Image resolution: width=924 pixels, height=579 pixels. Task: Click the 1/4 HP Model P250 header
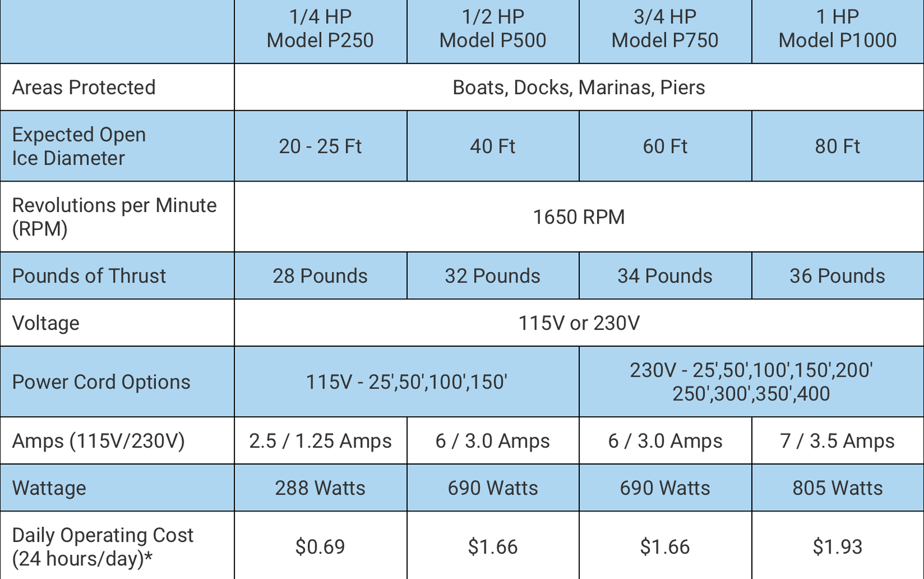(x=320, y=29)
